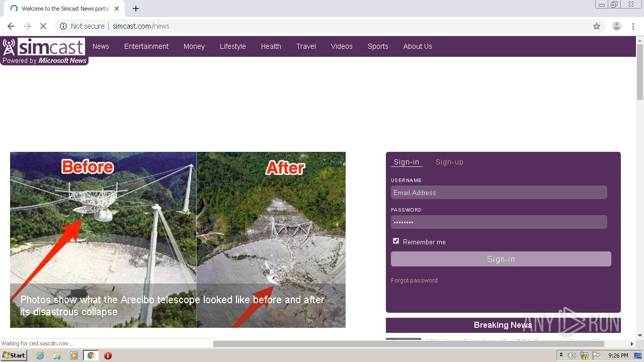The height and width of the screenshot is (362, 644).
Task: Click the address bar URL
Action: 141,26
